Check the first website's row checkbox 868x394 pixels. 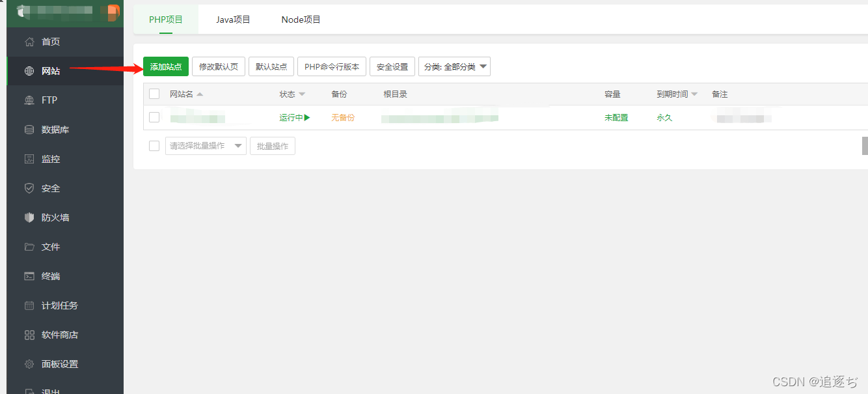(x=154, y=117)
